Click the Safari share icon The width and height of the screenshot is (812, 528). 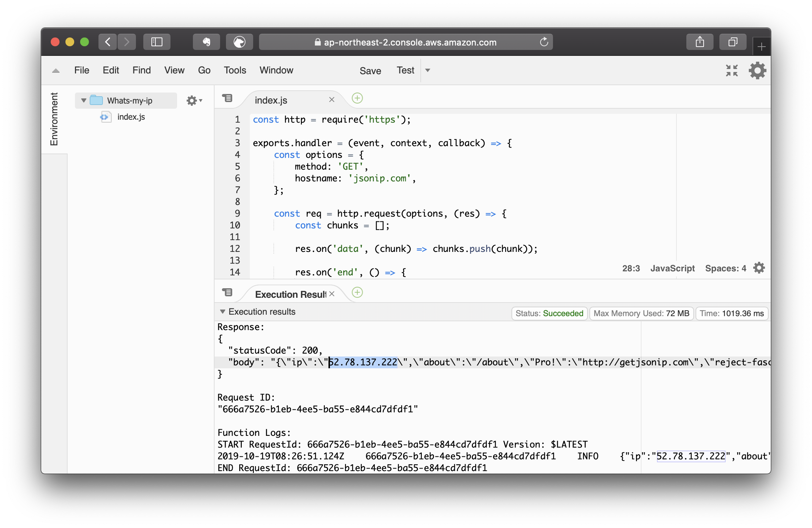point(700,42)
